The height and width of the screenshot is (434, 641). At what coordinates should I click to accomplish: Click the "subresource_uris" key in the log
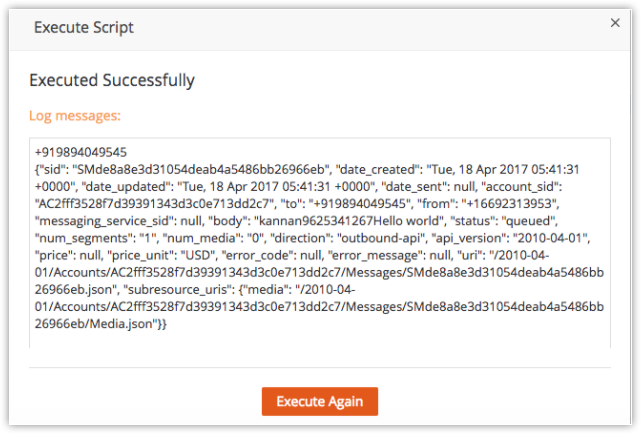click(x=178, y=290)
